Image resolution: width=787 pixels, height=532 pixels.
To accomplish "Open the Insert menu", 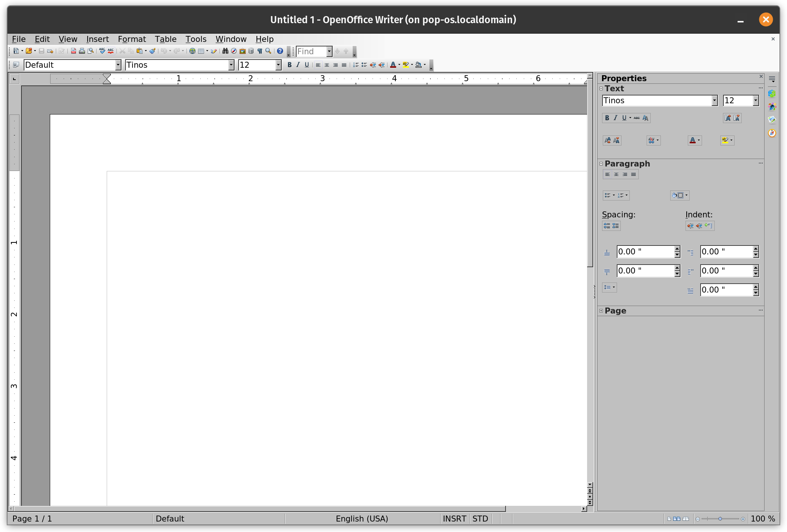I will click(x=97, y=39).
